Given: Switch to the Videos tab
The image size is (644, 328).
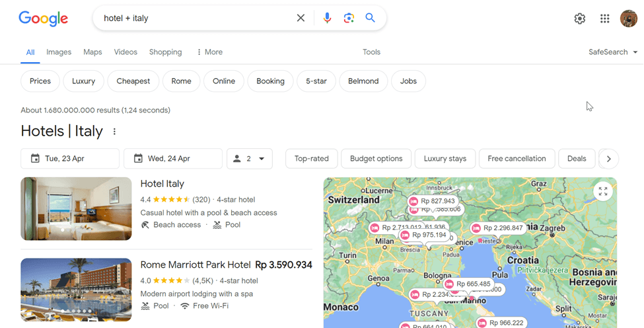Looking at the screenshot, I should [125, 52].
